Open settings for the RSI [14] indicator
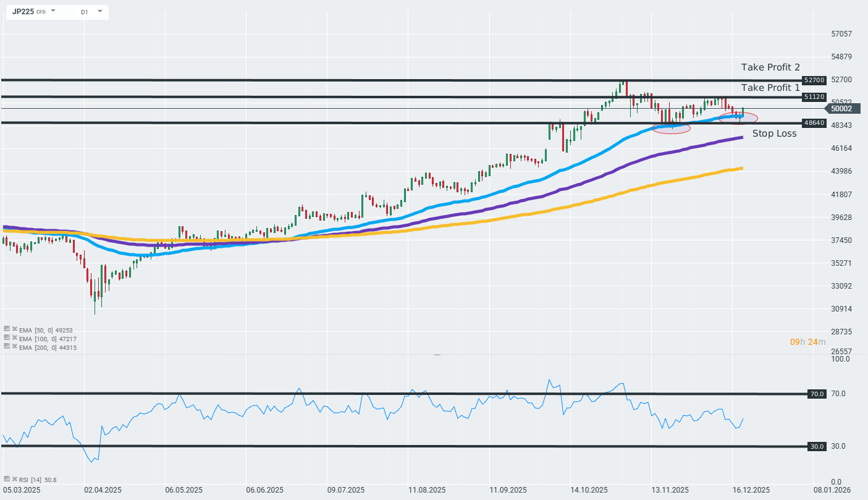 (x=6, y=479)
